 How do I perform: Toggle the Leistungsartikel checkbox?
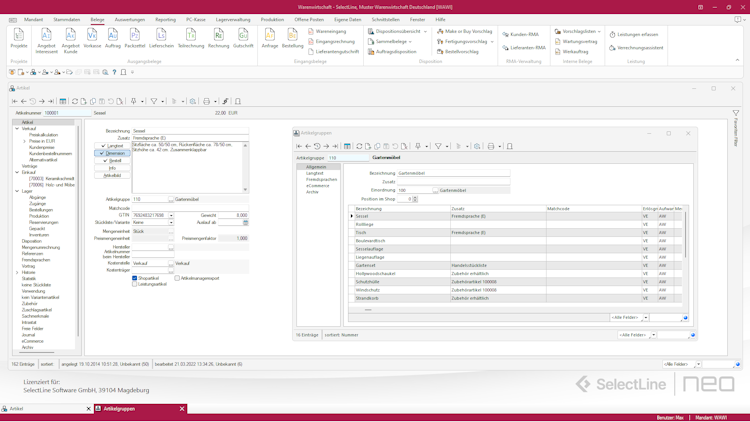coord(134,284)
